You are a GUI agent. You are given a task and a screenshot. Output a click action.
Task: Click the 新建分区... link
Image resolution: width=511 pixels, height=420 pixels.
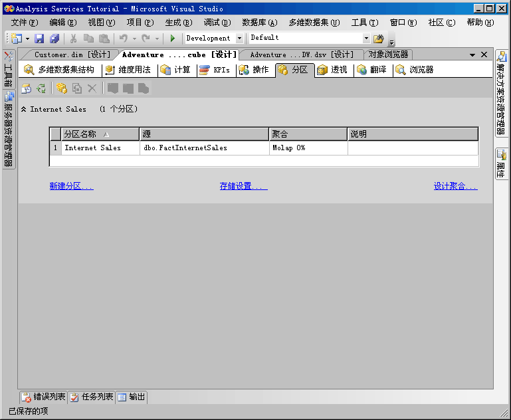pos(71,186)
